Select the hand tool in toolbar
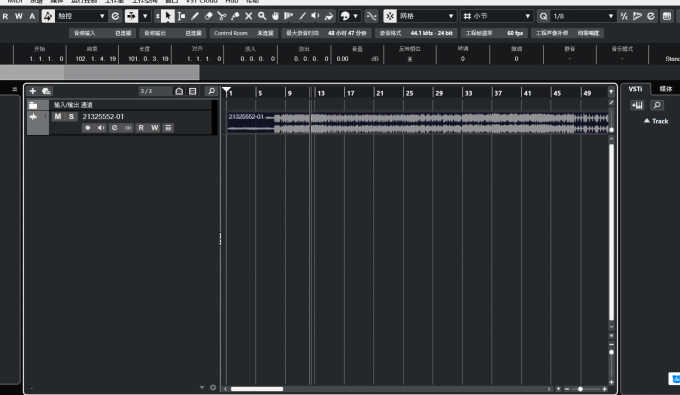 click(x=275, y=16)
